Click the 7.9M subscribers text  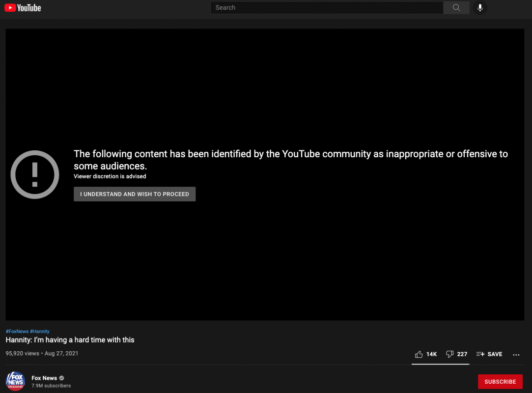coord(51,386)
